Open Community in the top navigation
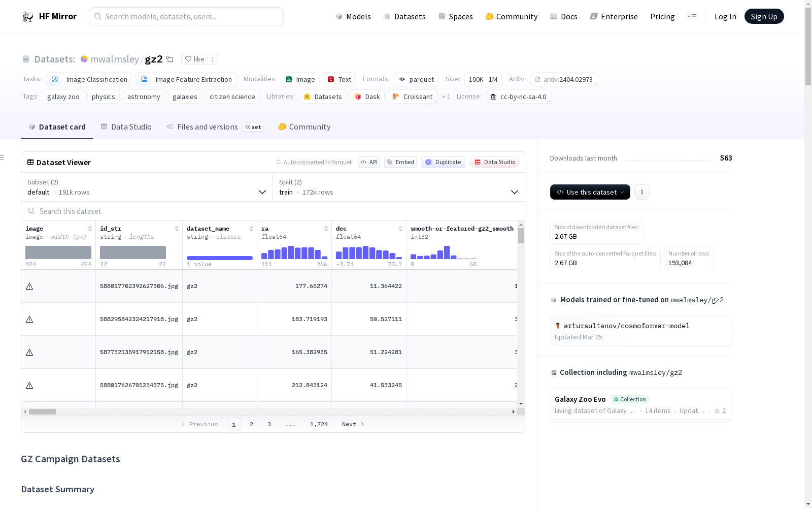 pyautogui.click(x=512, y=16)
